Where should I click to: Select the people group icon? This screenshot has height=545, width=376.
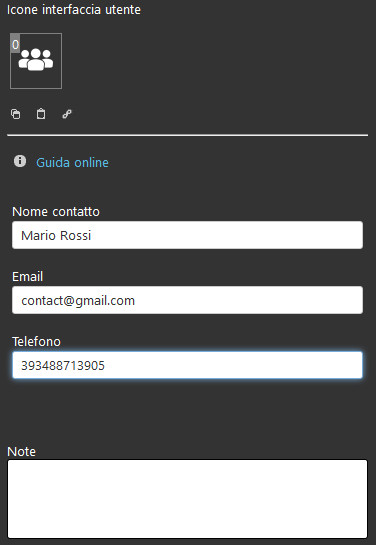coord(36,59)
